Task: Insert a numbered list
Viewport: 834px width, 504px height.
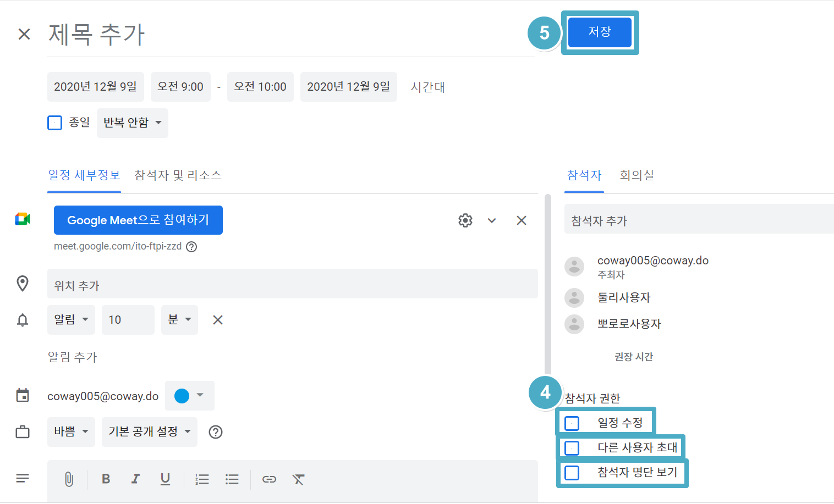Action: pyautogui.click(x=202, y=479)
